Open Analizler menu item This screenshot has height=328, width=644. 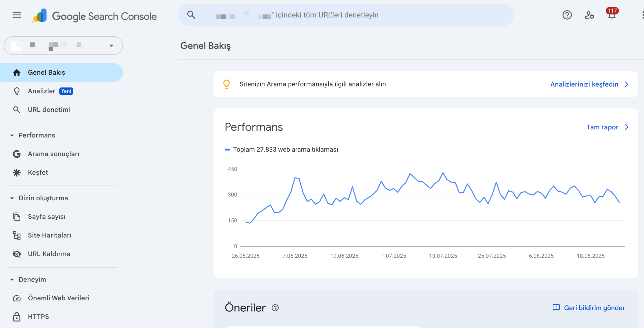(61, 91)
